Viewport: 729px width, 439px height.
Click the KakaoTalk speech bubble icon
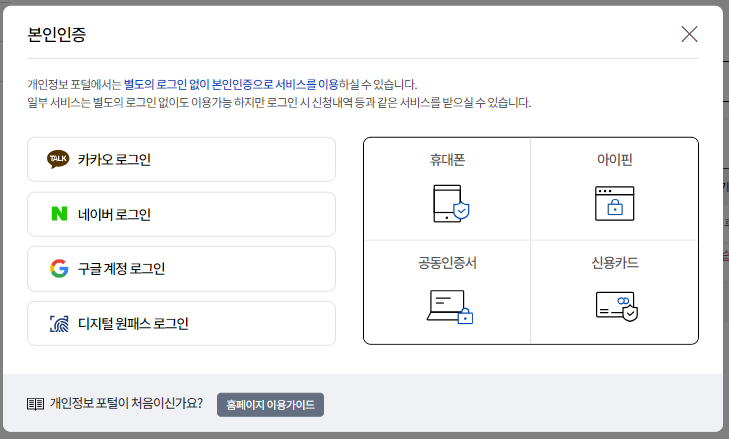(58, 159)
